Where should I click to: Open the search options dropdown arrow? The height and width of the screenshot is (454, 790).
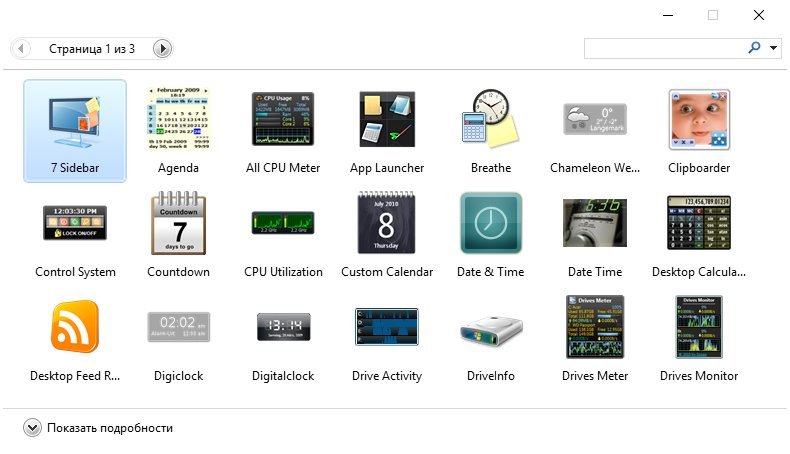pyautogui.click(x=774, y=47)
